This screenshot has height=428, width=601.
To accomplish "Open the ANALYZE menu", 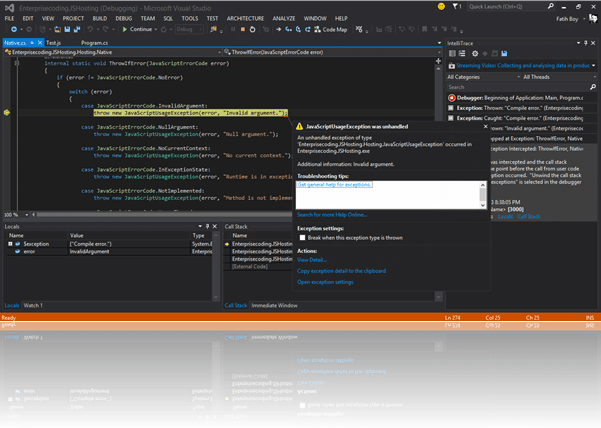I will [x=284, y=18].
